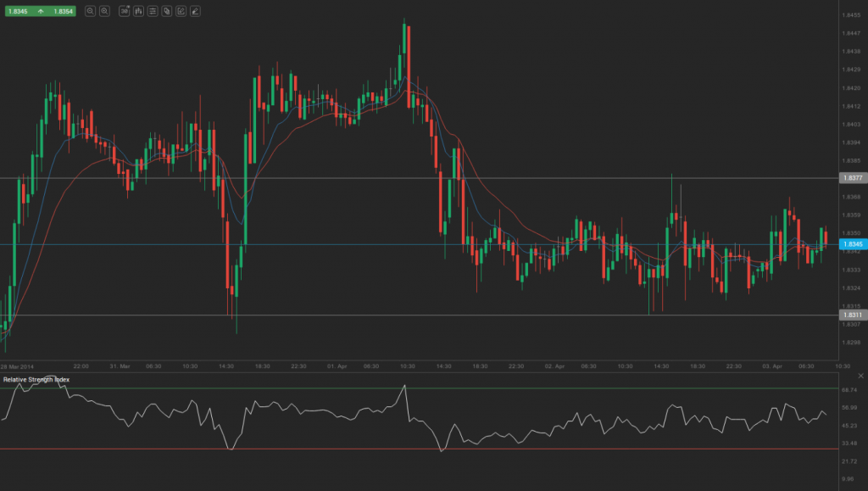Open the drawing tools edit icon
The height and width of the screenshot is (491, 868).
click(181, 11)
